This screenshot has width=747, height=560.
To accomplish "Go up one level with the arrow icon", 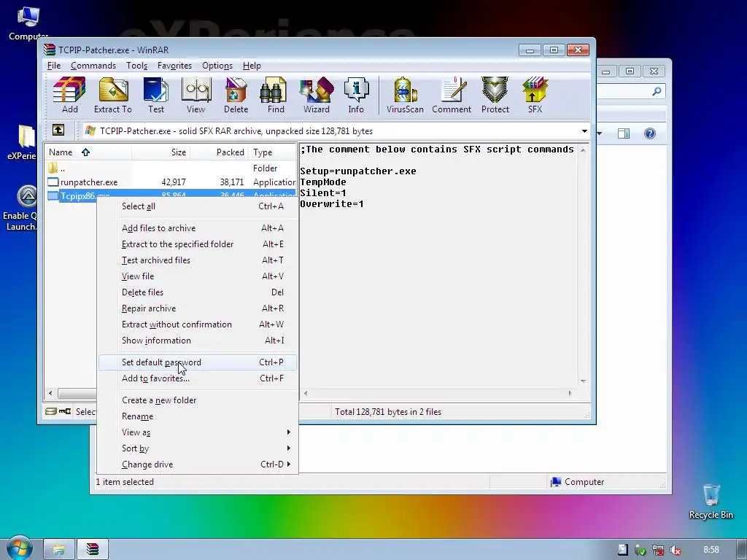I will pyautogui.click(x=58, y=130).
